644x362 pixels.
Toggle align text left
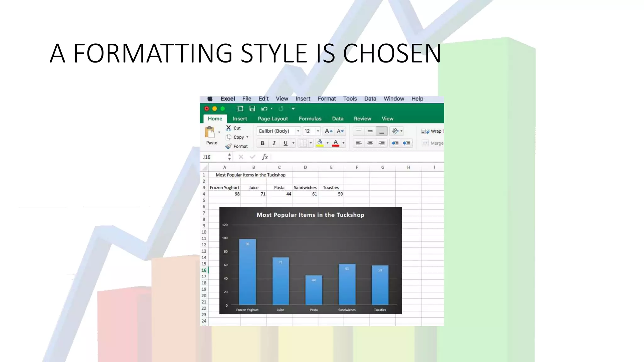pyautogui.click(x=358, y=143)
